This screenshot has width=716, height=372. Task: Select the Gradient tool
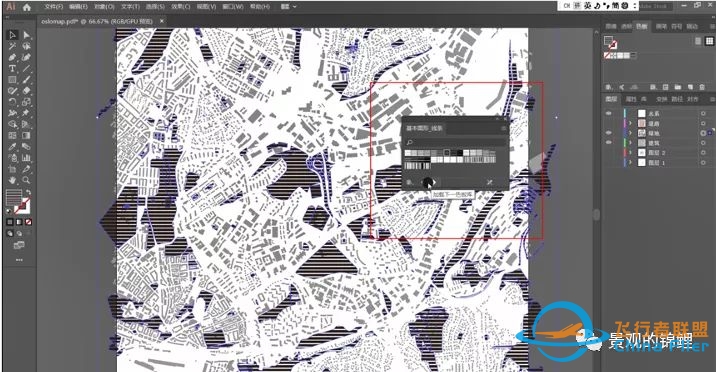point(26,136)
